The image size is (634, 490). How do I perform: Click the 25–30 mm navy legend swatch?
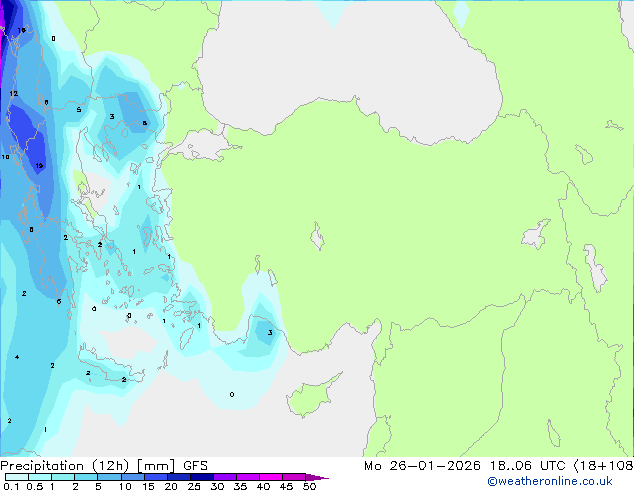[x=202, y=477]
